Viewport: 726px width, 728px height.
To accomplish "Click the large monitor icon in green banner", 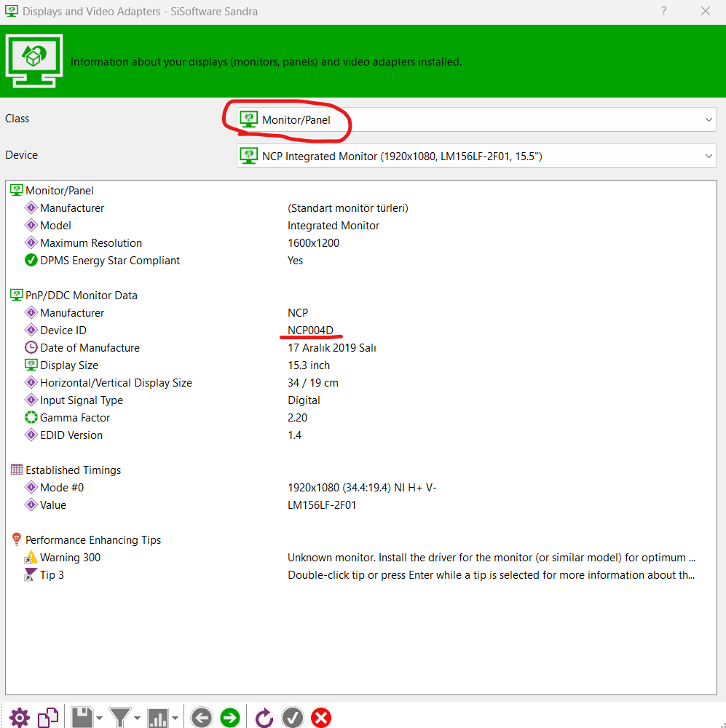I will point(34,61).
